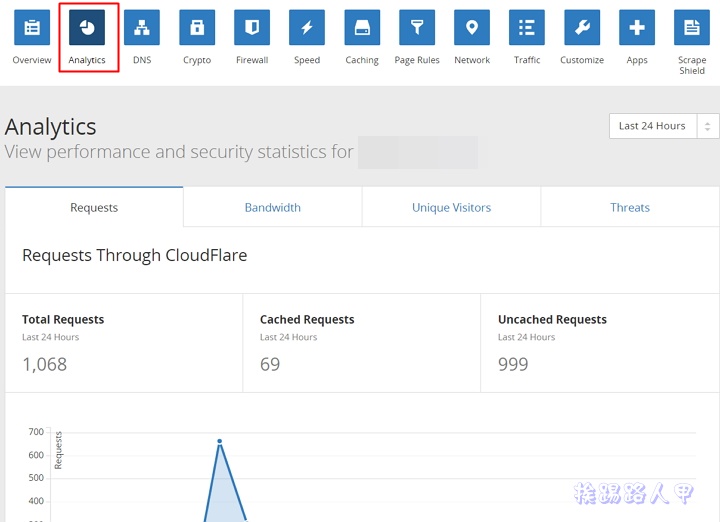
Task: Open the Scrape Shield document icon
Action: [x=692, y=28]
